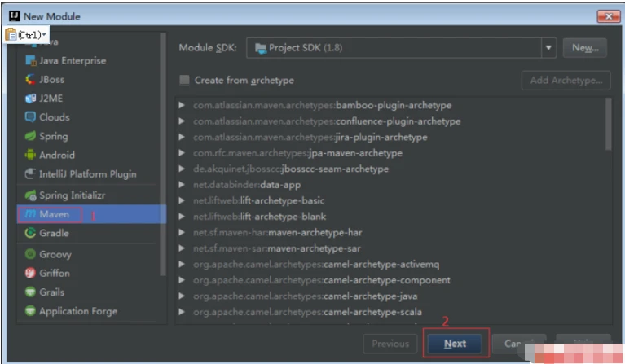Image resolution: width=625 pixels, height=364 pixels.
Task: Enable Create from archetype checkbox
Action: pos(185,81)
